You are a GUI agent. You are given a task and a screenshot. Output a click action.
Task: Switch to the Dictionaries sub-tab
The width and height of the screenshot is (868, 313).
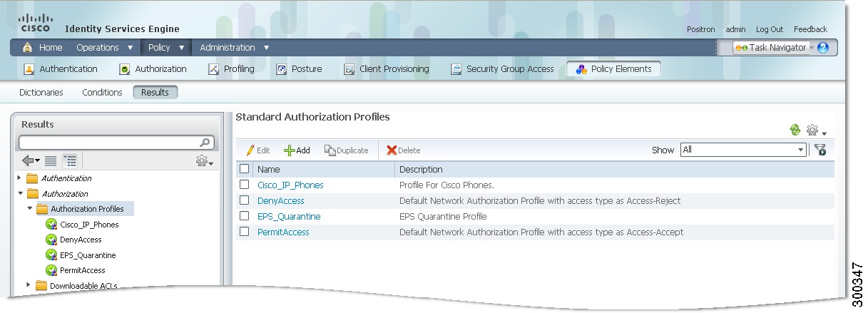pos(41,93)
